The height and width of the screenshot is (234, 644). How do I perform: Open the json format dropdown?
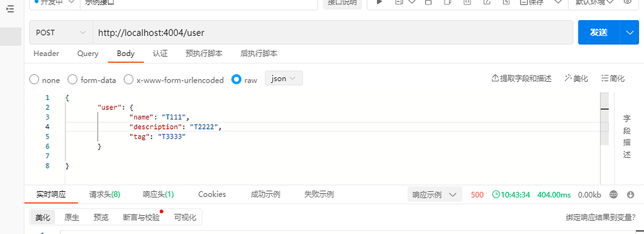click(x=284, y=79)
